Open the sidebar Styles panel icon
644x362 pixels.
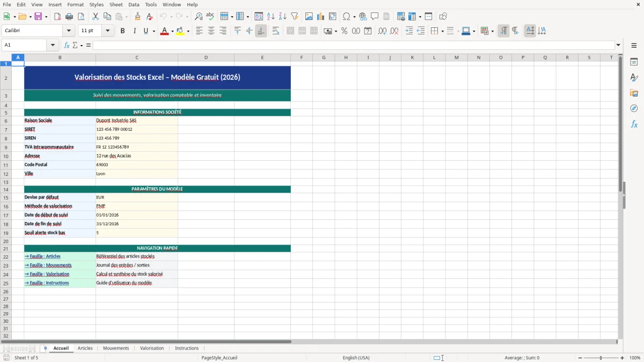(634, 78)
